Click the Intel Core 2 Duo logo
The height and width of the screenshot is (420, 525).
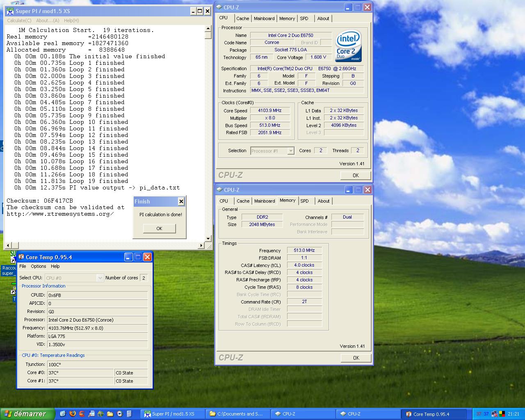pos(348,46)
